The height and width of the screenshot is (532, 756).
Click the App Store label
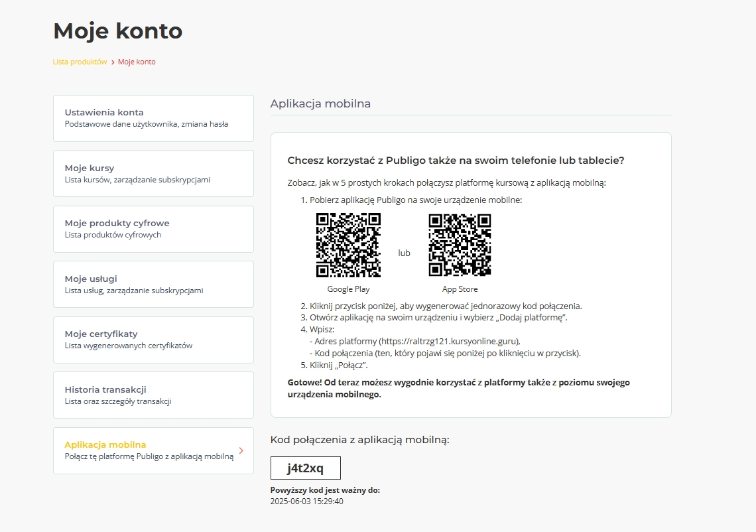pyautogui.click(x=460, y=289)
